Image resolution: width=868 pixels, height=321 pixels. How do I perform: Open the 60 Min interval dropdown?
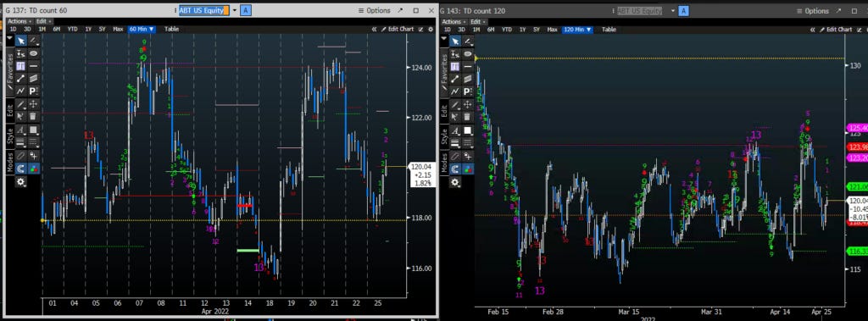(142, 29)
